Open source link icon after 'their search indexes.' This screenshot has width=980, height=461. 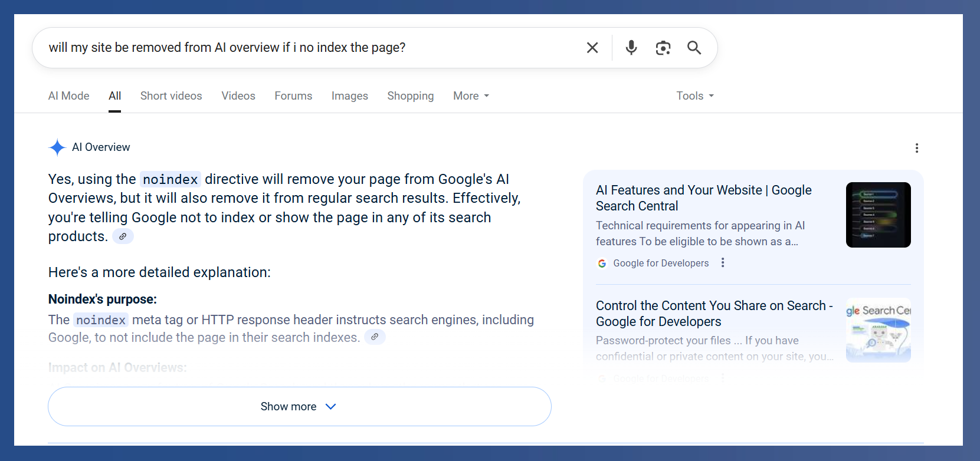(x=375, y=337)
